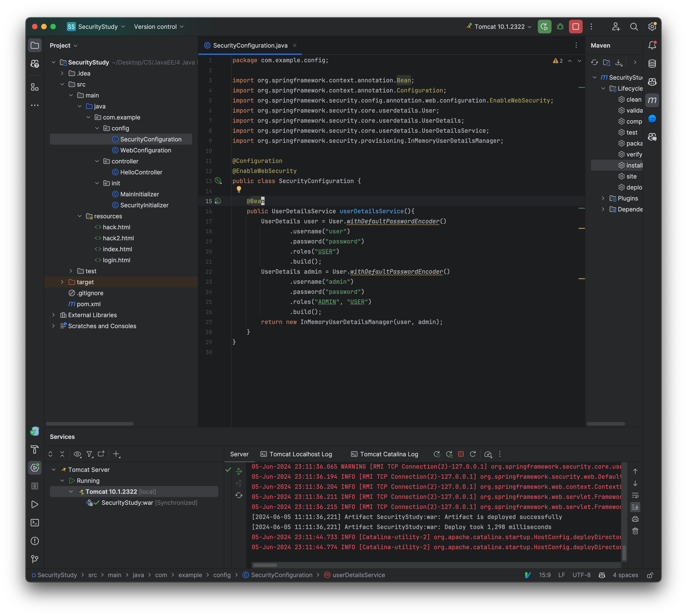This screenshot has height=616, width=687.
Task: Open the Version control menu
Action: pyautogui.click(x=158, y=27)
